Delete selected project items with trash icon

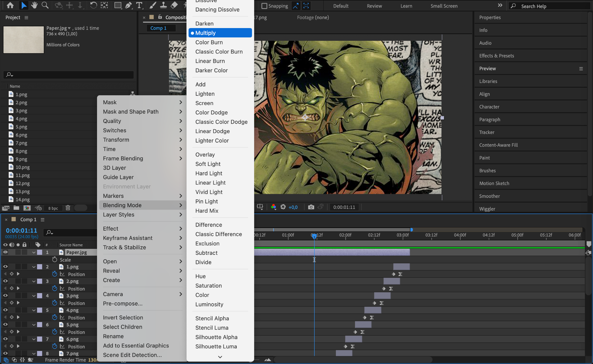tap(68, 208)
